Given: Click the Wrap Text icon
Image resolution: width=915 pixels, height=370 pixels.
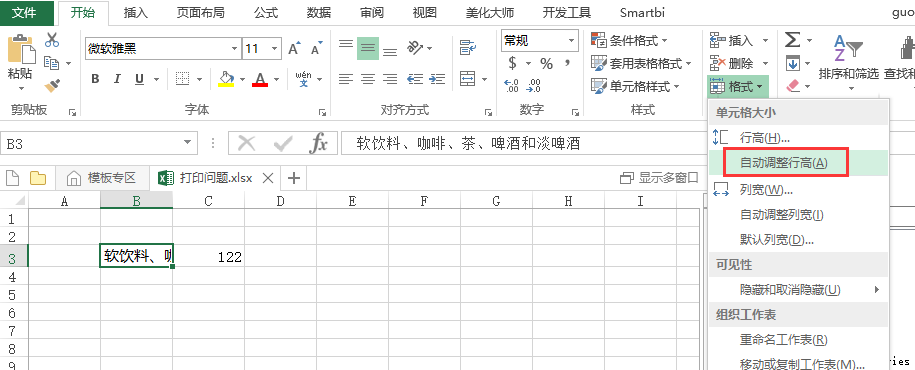Looking at the screenshot, I should tap(467, 47).
